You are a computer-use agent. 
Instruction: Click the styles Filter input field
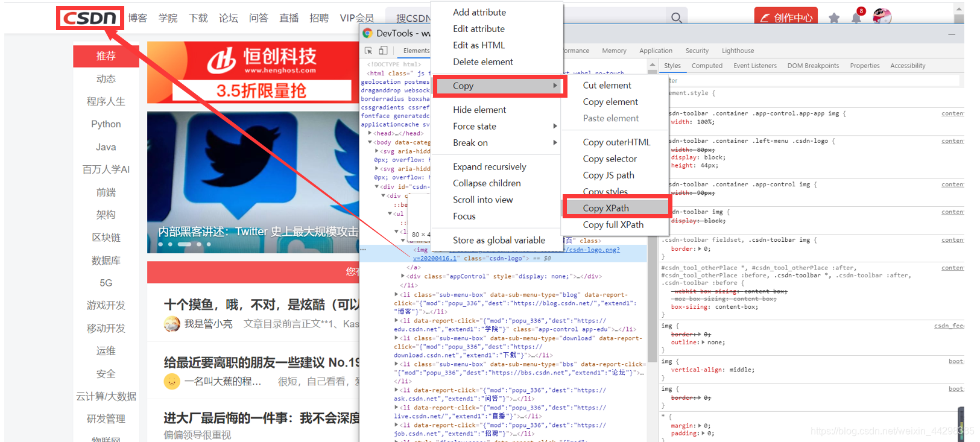click(811, 80)
